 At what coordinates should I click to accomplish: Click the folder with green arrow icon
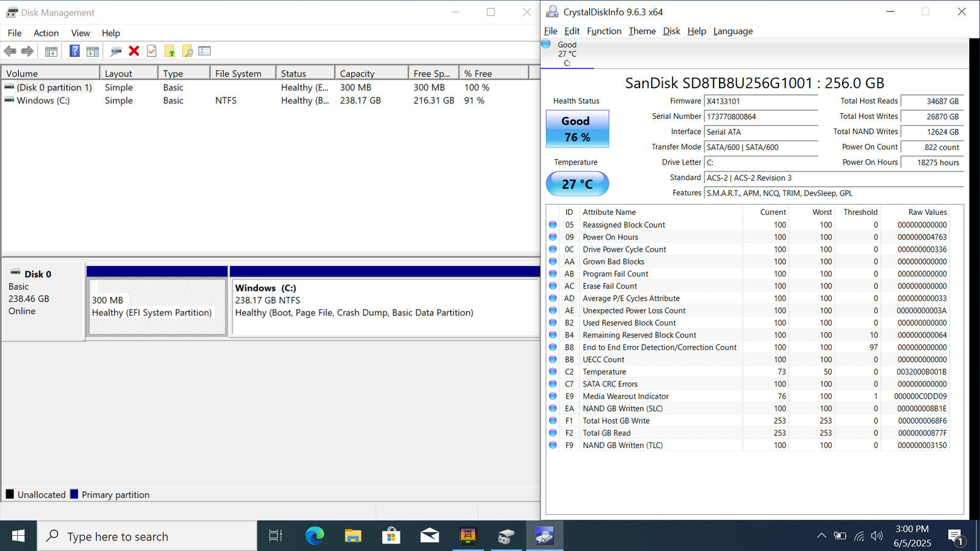coord(170,51)
